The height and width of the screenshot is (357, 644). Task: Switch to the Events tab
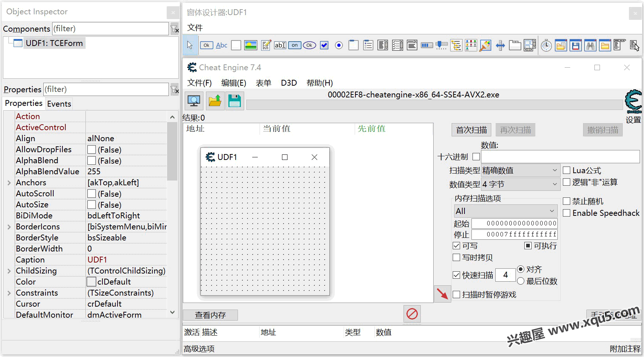point(59,104)
